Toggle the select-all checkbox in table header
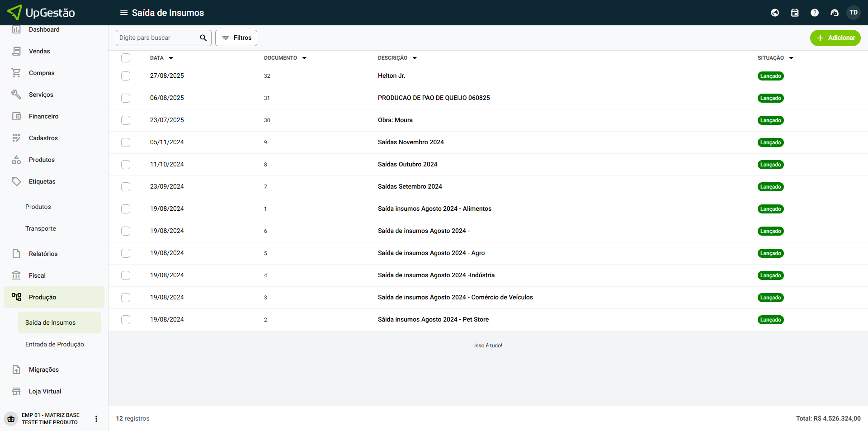This screenshot has width=868, height=431. [126, 58]
